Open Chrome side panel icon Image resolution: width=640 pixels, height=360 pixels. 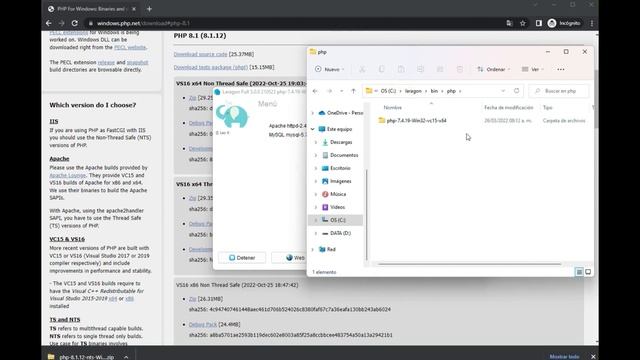point(539,23)
